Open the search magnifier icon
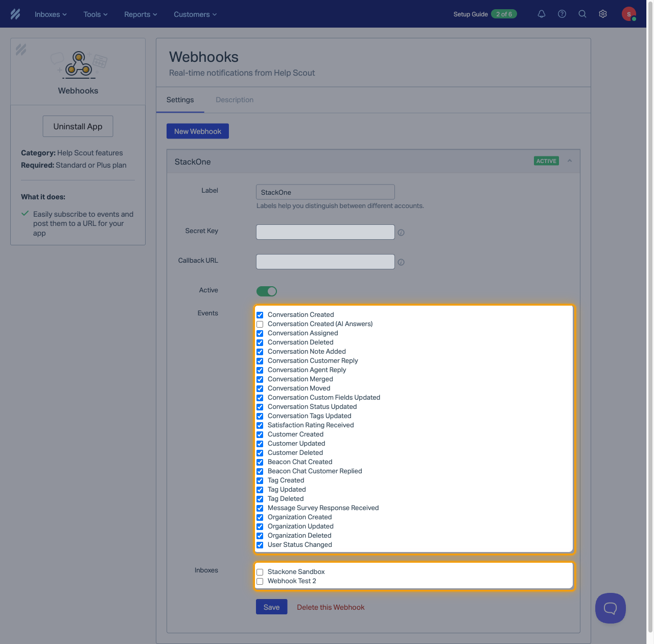Image resolution: width=654 pixels, height=644 pixels. [582, 14]
